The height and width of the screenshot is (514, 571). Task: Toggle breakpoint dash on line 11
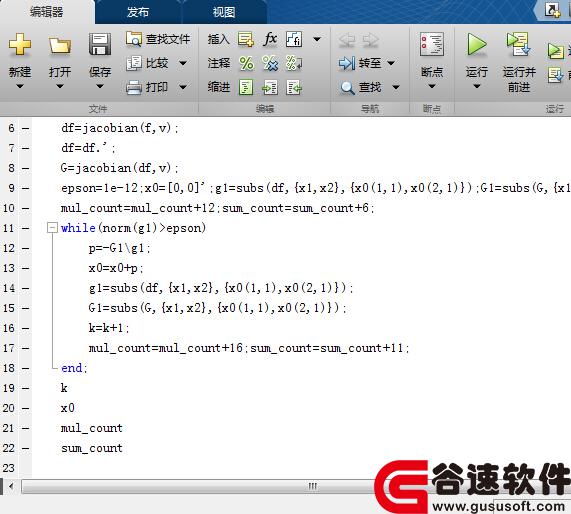(25, 228)
